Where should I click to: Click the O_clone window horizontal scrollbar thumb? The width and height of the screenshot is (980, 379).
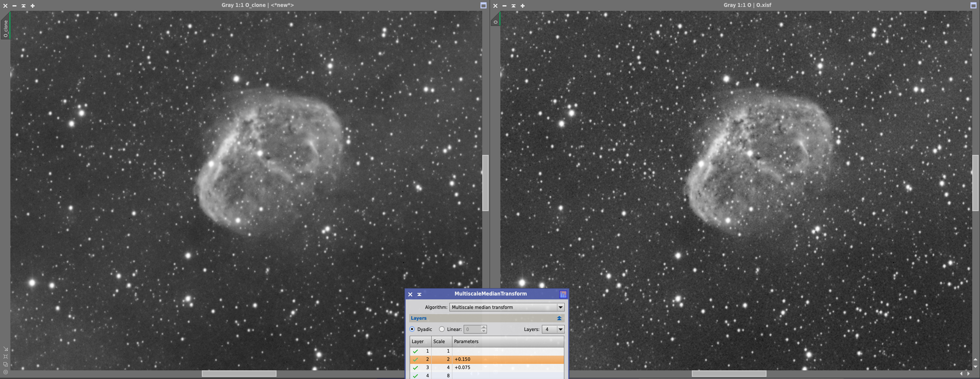[239, 373]
